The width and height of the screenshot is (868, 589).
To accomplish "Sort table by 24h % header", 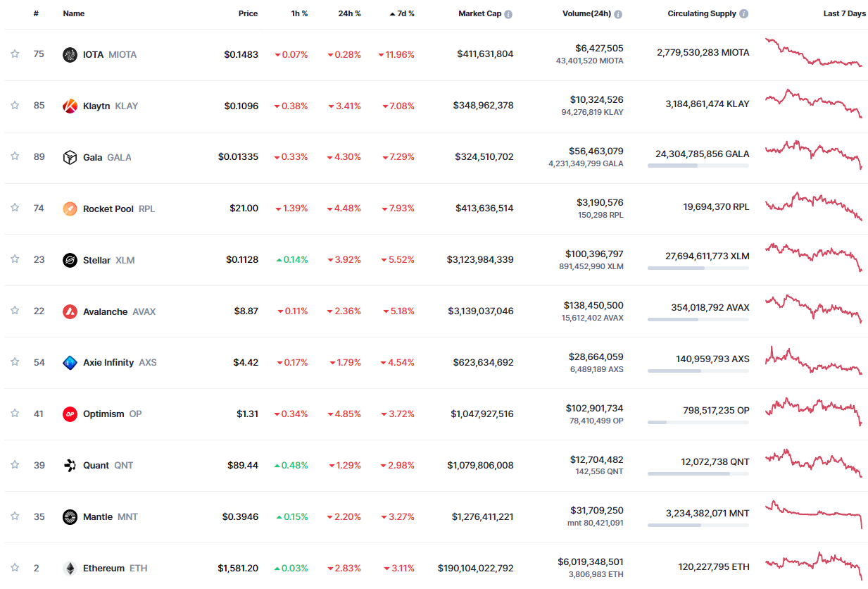I will tap(349, 13).
